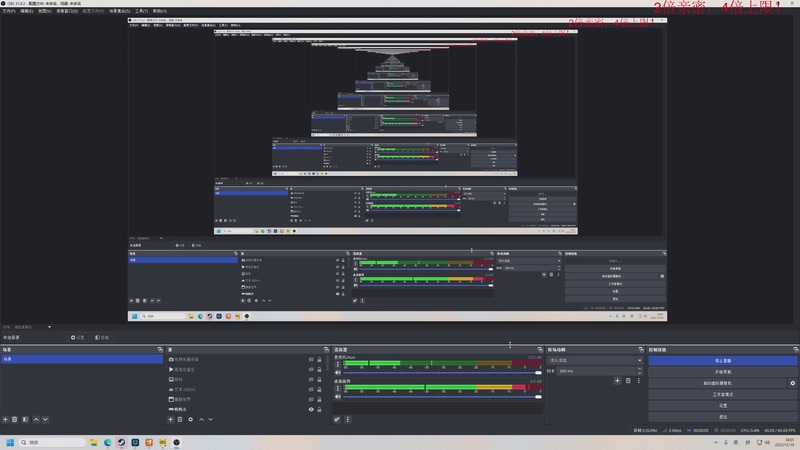The image size is (800, 450).
Task: Toggle lock on game capture source
Action: [x=319, y=409]
